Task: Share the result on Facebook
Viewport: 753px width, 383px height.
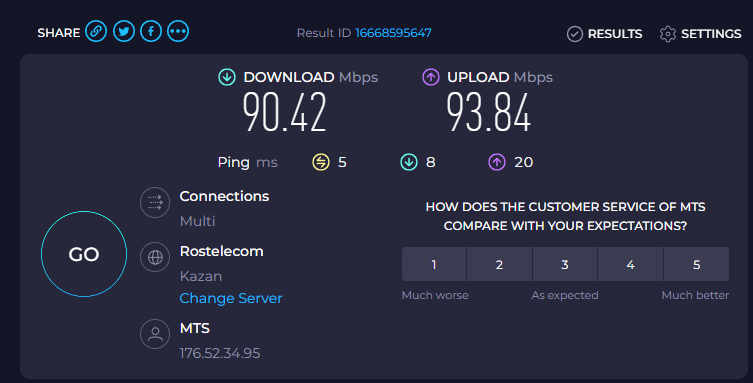Action: (x=151, y=32)
